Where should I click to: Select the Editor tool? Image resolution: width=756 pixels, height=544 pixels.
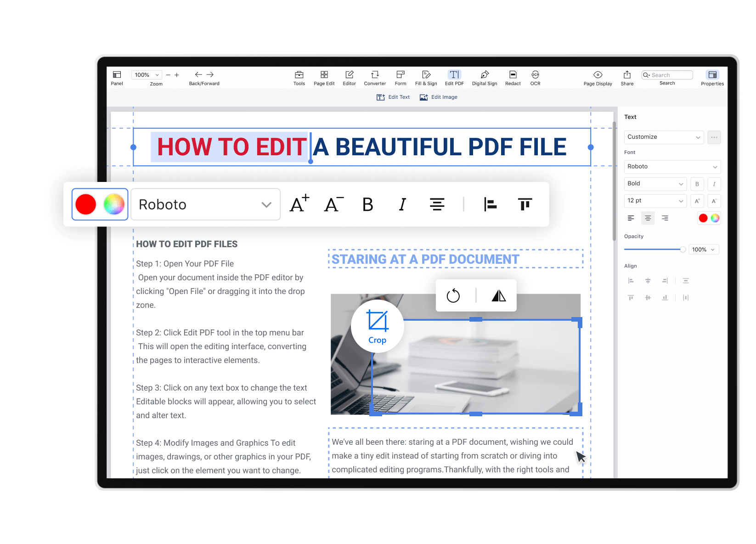pyautogui.click(x=350, y=74)
